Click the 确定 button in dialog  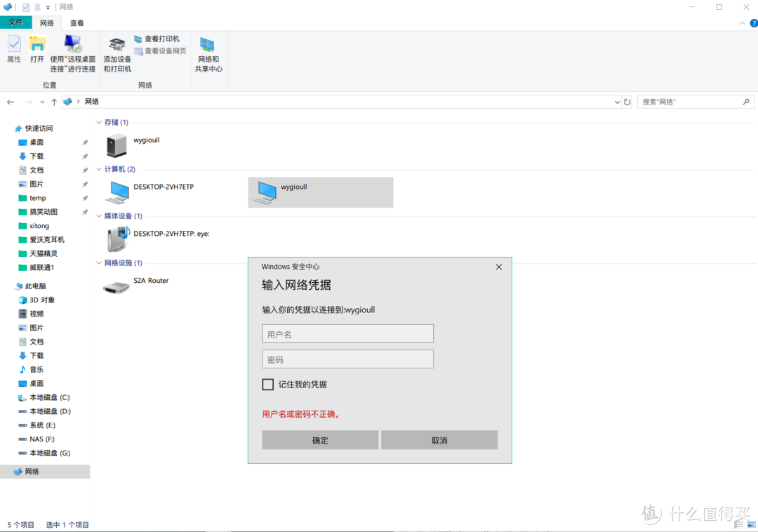(320, 440)
